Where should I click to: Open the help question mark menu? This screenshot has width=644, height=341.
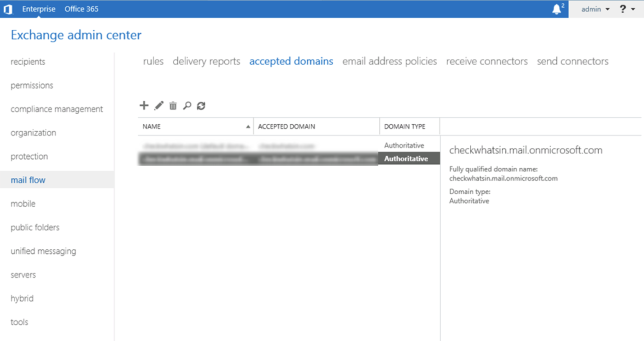pos(626,9)
